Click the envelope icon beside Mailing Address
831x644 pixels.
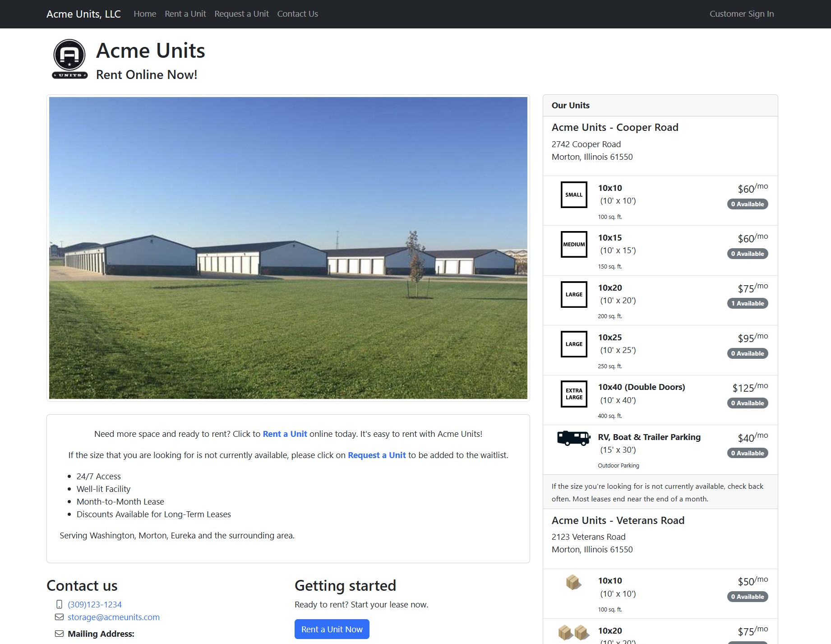[x=59, y=634]
